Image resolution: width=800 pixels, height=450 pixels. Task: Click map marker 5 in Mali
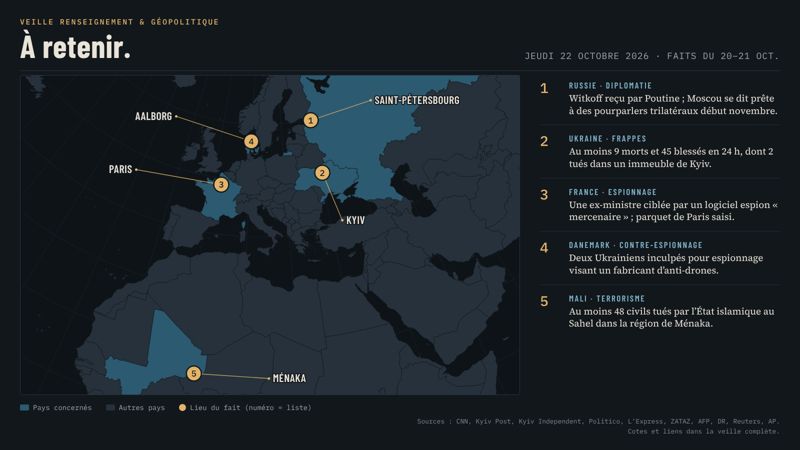pos(193,373)
